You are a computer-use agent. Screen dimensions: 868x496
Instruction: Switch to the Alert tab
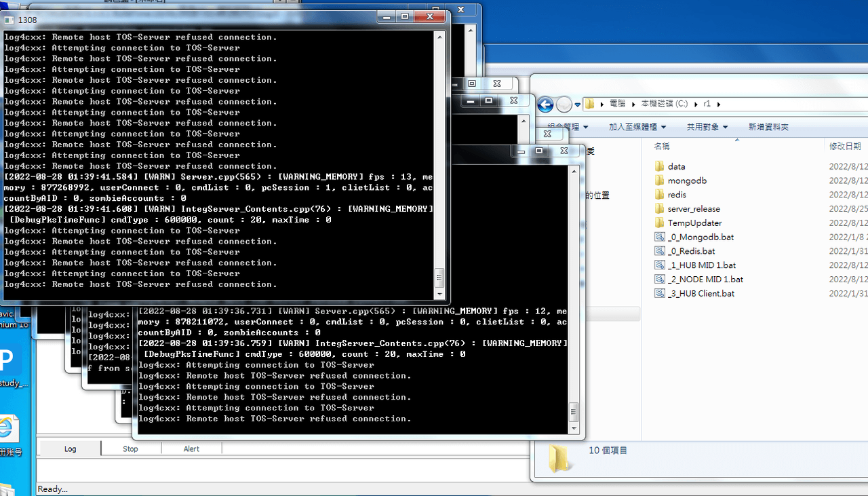(191, 449)
